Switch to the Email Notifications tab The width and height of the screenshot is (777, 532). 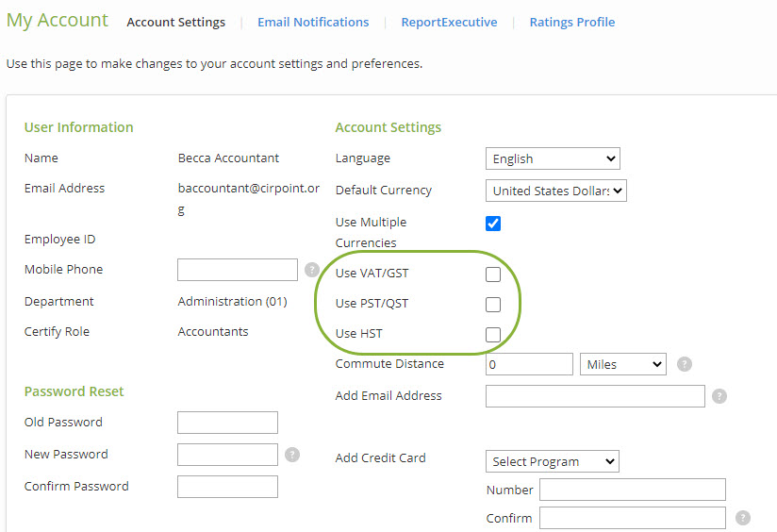pos(313,22)
